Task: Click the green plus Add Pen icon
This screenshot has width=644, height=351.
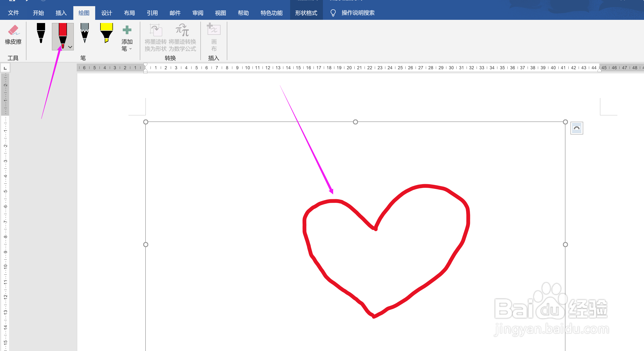Action: (x=127, y=30)
